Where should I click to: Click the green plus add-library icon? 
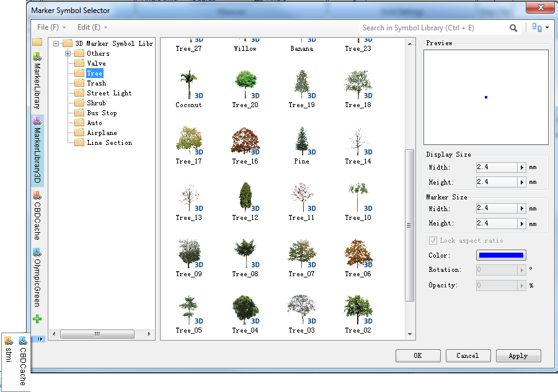click(37, 320)
